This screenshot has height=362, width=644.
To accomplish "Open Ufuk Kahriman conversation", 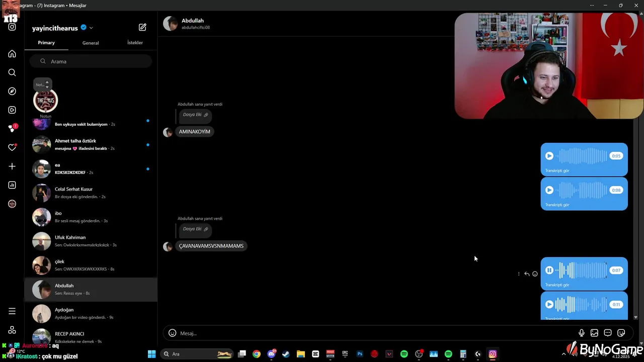I will coord(91,241).
